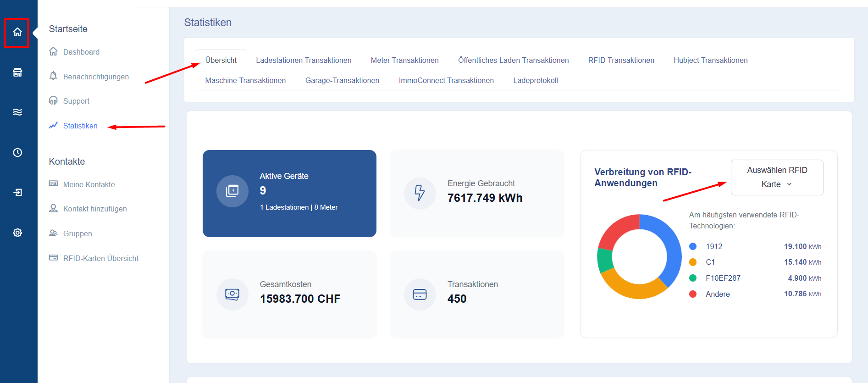Click the 15.140 kWh value for C1
The height and width of the screenshot is (383, 868).
point(802,262)
